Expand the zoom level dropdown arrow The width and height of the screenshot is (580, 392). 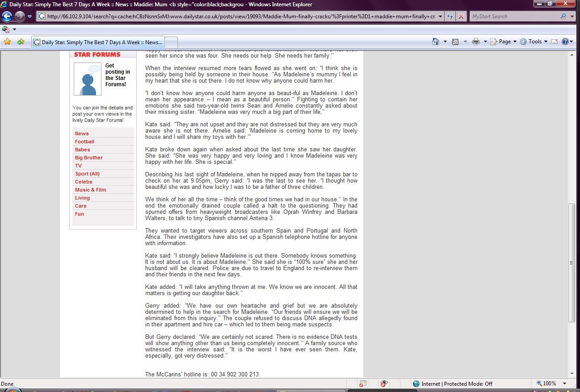pyautogui.click(x=565, y=384)
